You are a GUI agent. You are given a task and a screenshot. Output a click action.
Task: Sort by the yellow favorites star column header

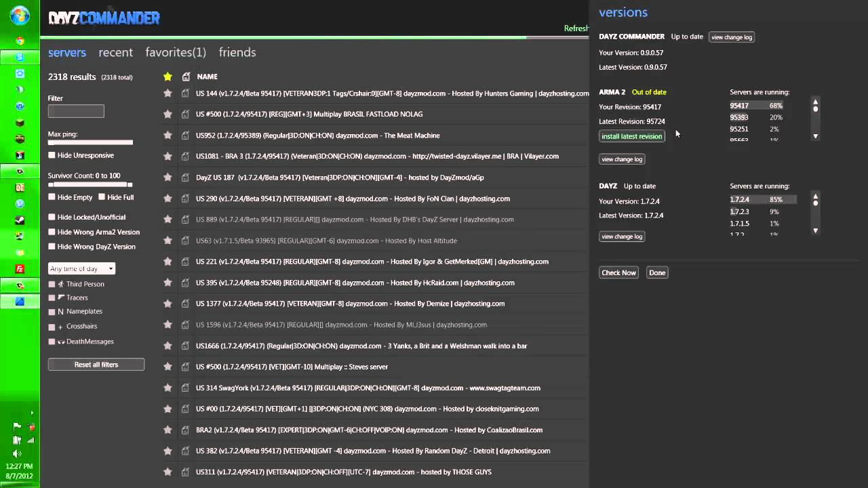(x=167, y=77)
